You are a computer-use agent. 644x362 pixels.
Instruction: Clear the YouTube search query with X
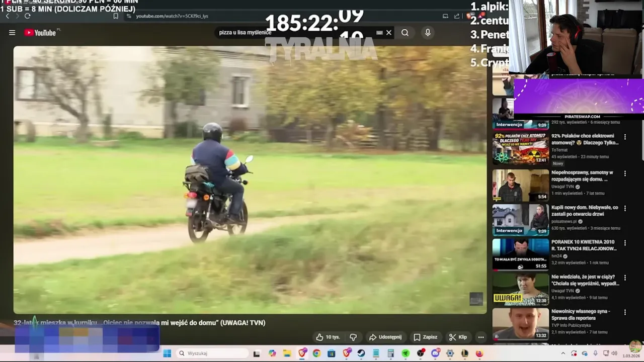[388, 33]
